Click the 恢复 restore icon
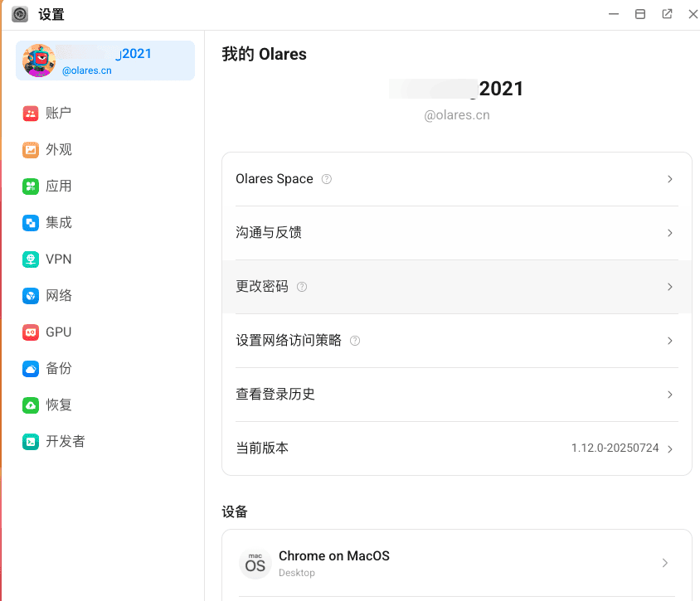The width and height of the screenshot is (700, 601). pos(31,405)
